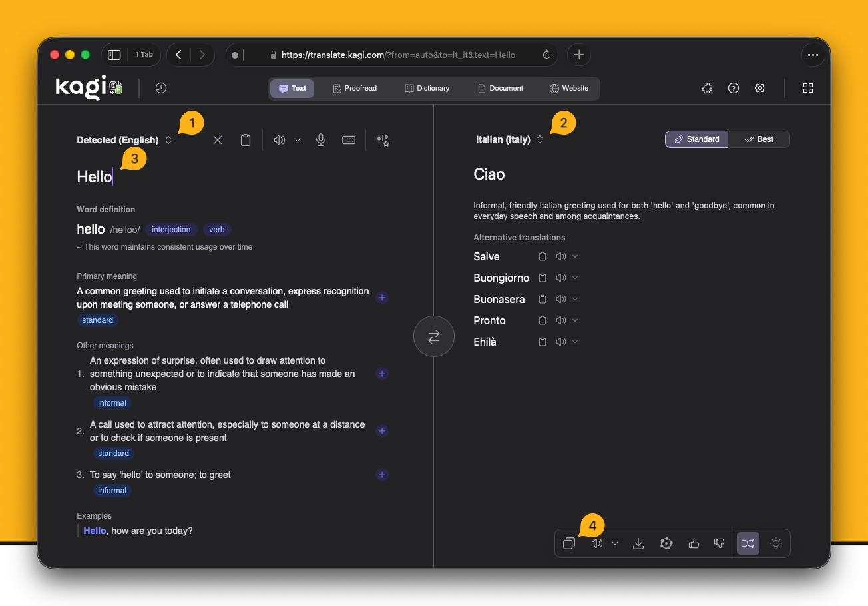The width and height of the screenshot is (868, 606).
Task: Download the translation result
Action: (638, 543)
